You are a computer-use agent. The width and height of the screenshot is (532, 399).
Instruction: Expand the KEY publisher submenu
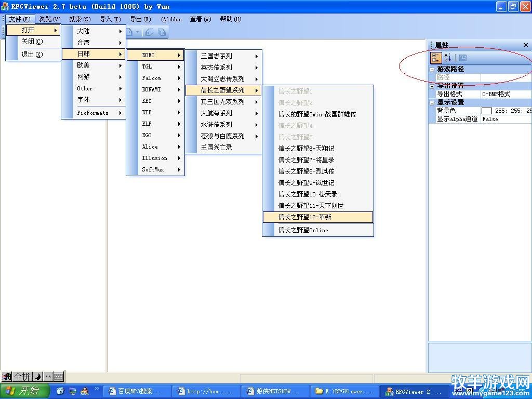tap(155, 101)
